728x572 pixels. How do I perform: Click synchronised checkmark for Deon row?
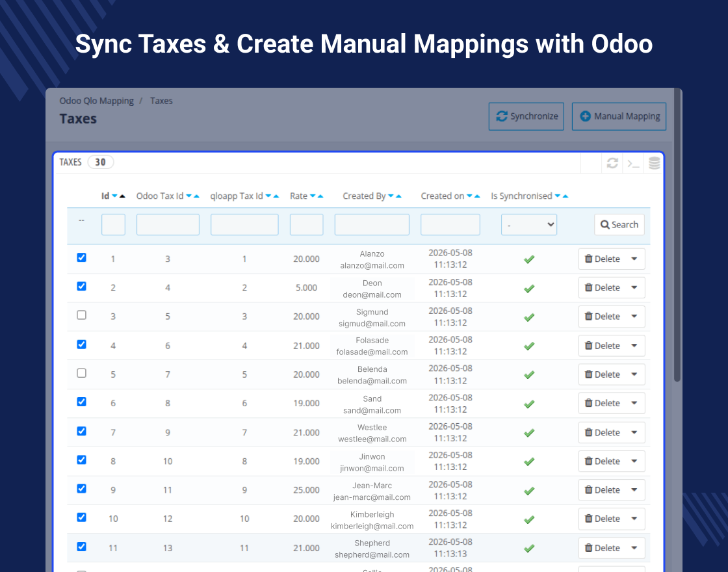(529, 289)
